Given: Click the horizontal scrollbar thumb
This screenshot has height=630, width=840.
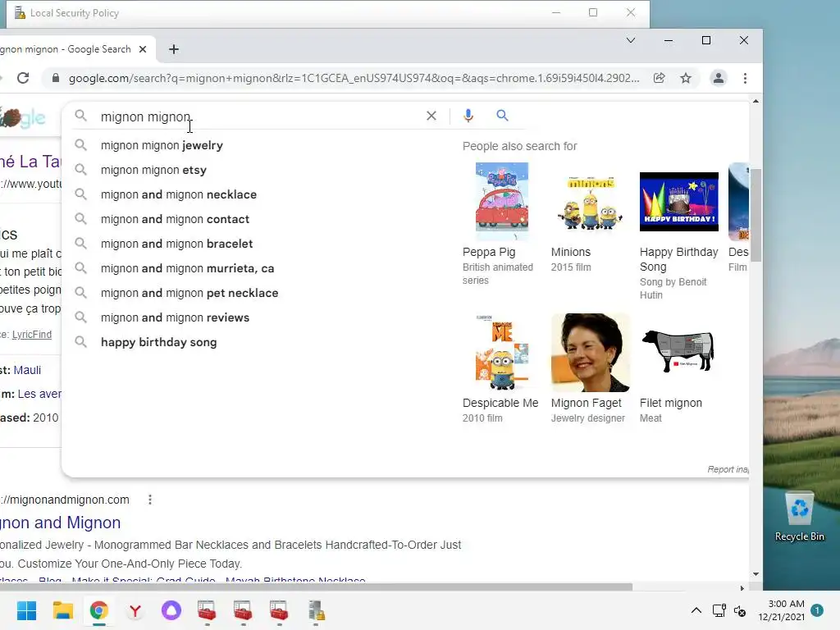Looking at the screenshot, I should (x=316, y=587).
